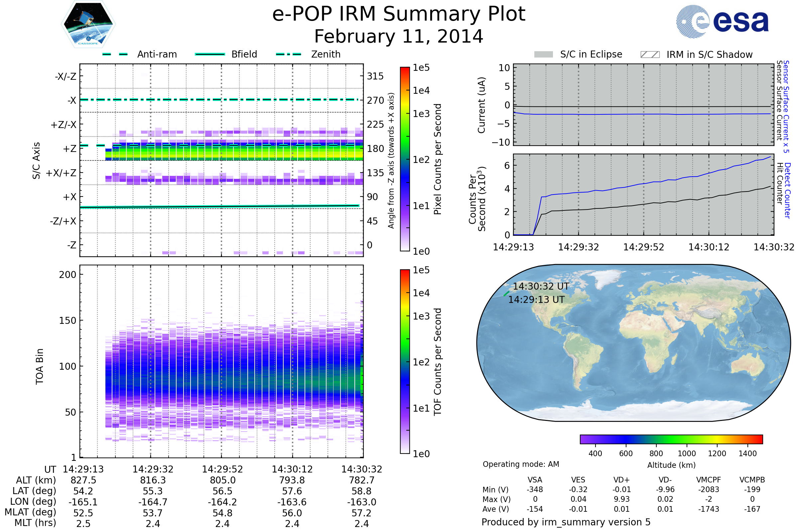Click the Altitude (km) horizontal colorbar
Screen dimensions: 798x532
pyautogui.click(x=671, y=439)
